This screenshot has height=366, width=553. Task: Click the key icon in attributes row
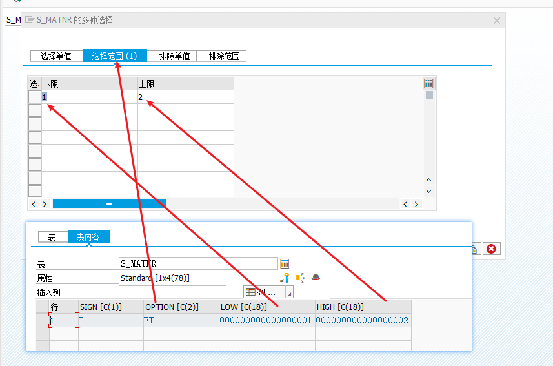pyautogui.click(x=285, y=278)
